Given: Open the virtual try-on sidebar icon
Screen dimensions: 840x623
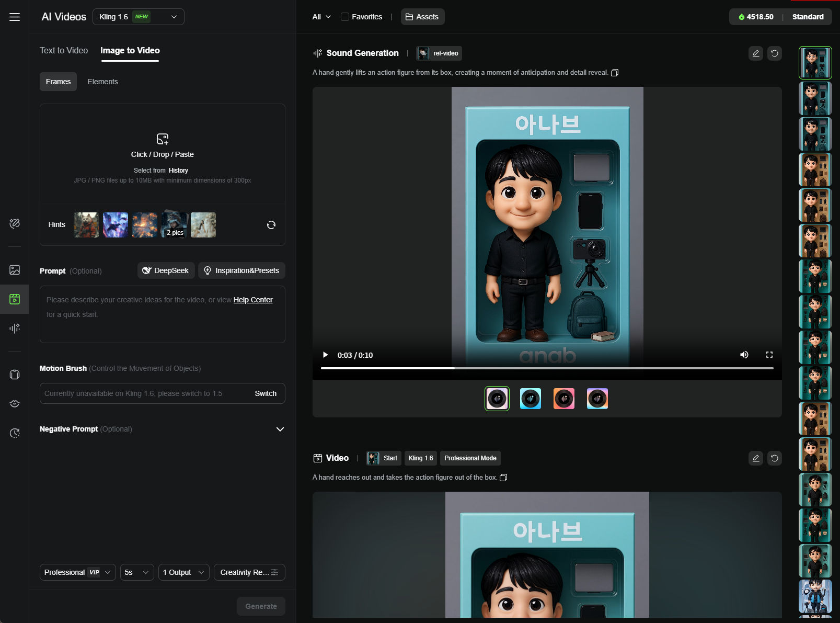Looking at the screenshot, I should coord(15,375).
